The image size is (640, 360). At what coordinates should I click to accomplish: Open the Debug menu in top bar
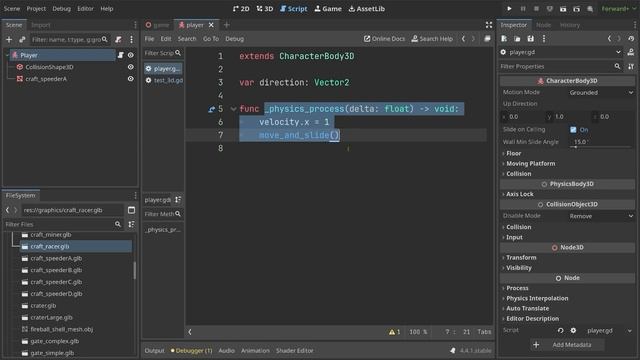pyautogui.click(x=61, y=9)
